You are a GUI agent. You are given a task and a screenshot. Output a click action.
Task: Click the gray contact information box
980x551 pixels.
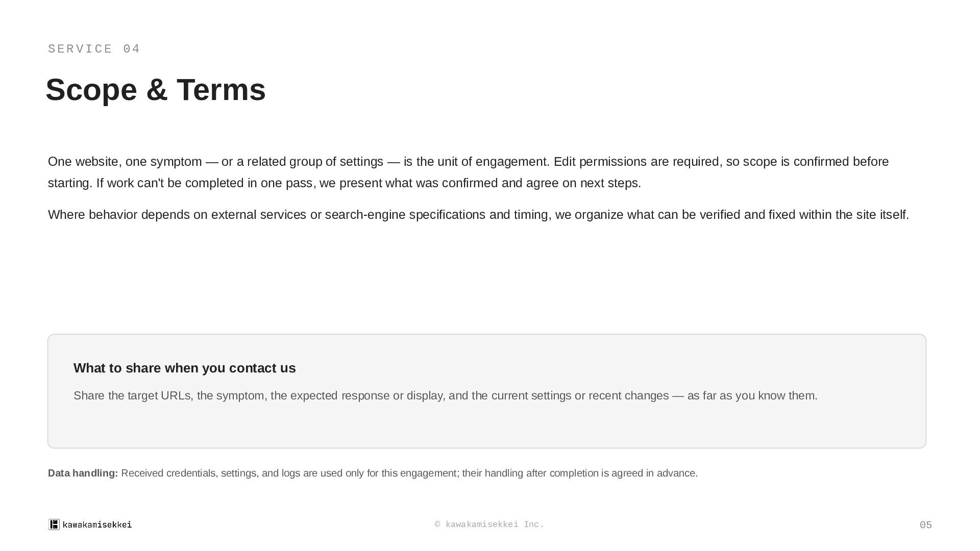coord(487,391)
